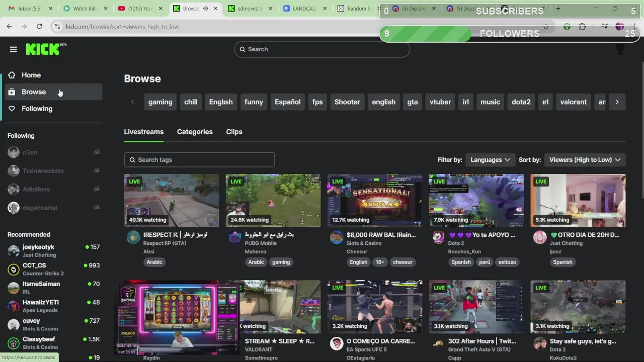Open the Browse sidebar item
This screenshot has height=362, width=644.
tap(53, 92)
